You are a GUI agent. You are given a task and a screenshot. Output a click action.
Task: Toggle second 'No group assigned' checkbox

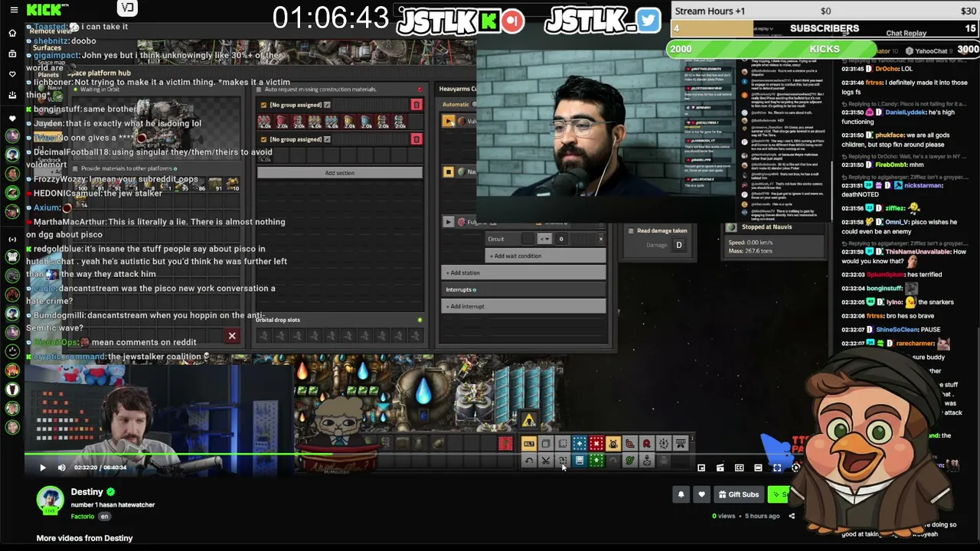click(x=264, y=139)
